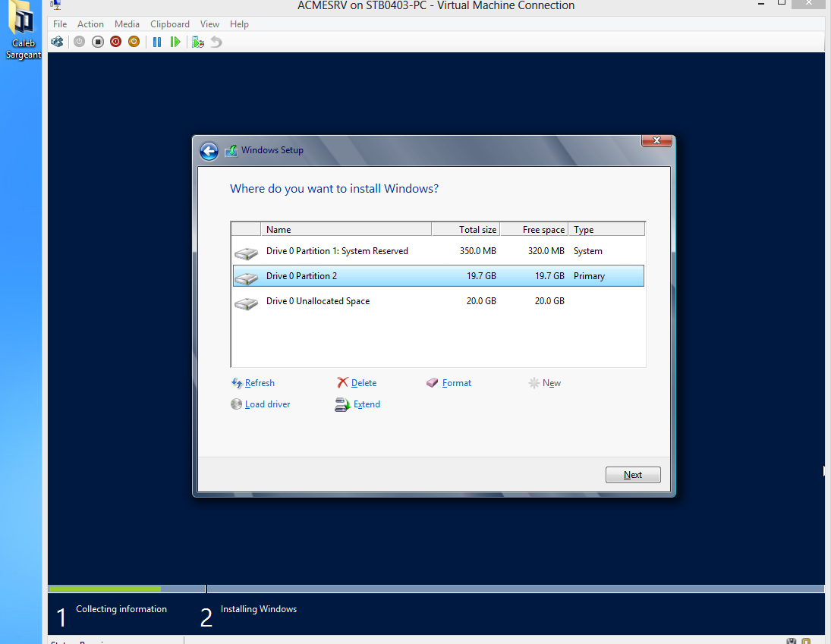Click the Start VM toolbar button
Viewport: 831px width, 644px height.
pos(80,42)
